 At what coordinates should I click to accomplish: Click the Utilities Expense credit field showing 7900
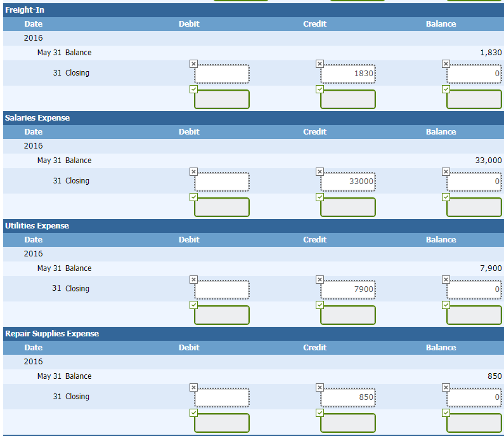(348, 289)
